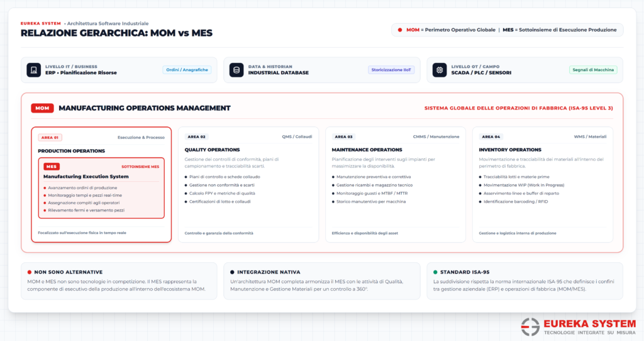Click 'Efficienza e disponibilità degli asset' footer

click(365, 233)
